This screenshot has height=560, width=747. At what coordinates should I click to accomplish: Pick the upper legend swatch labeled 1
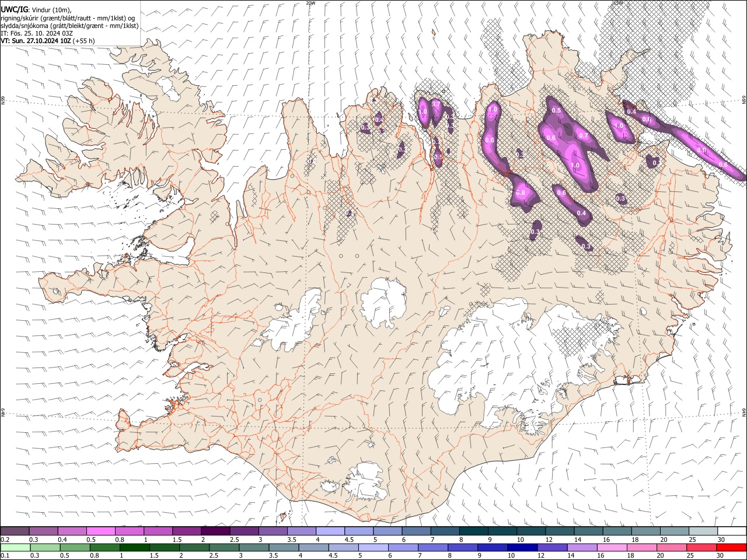pos(158,531)
